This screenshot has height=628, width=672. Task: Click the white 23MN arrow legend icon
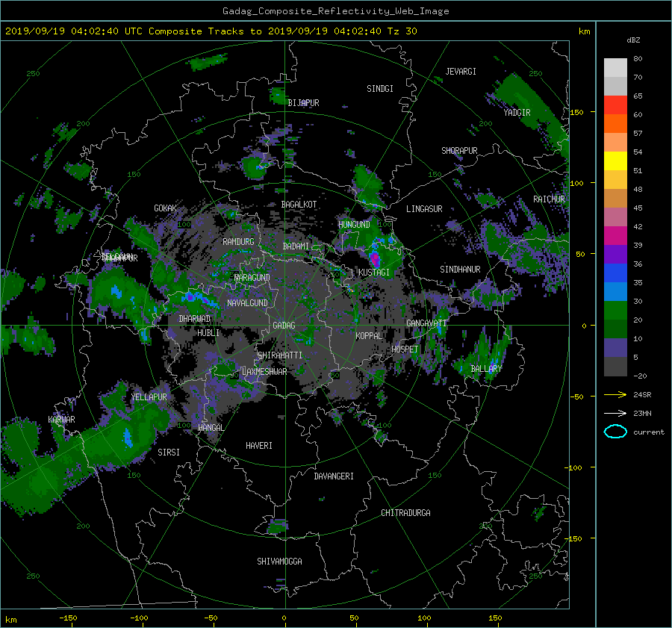(x=615, y=413)
